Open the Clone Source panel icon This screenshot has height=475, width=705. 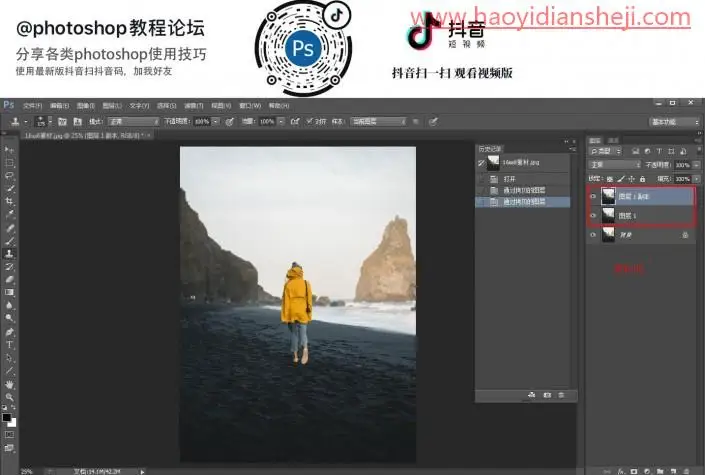(x=78, y=121)
